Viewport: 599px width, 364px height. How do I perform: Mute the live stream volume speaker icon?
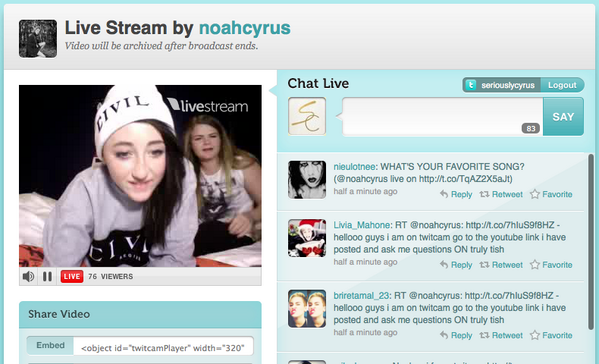(x=28, y=276)
